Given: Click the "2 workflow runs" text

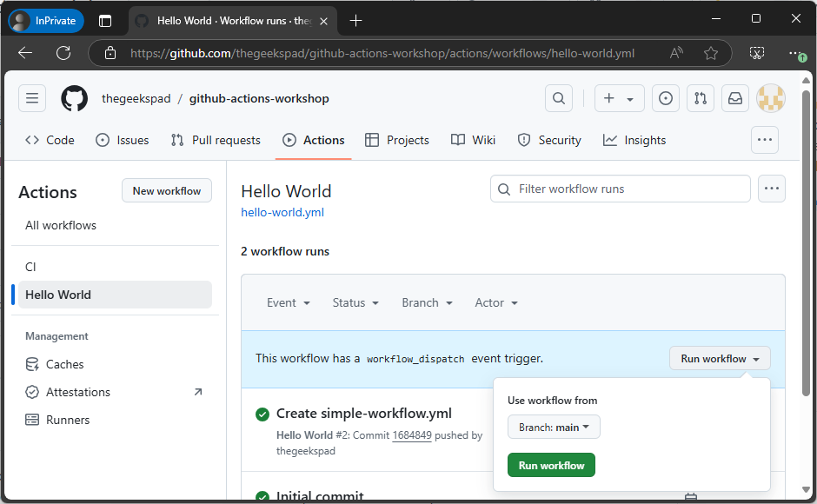Looking at the screenshot, I should pos(285,251).
